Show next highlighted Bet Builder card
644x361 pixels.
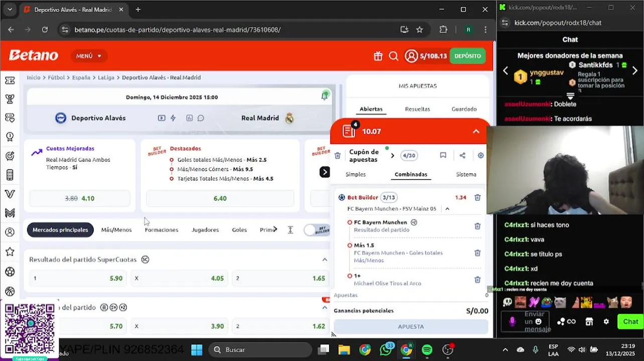(x=325, y=172)
